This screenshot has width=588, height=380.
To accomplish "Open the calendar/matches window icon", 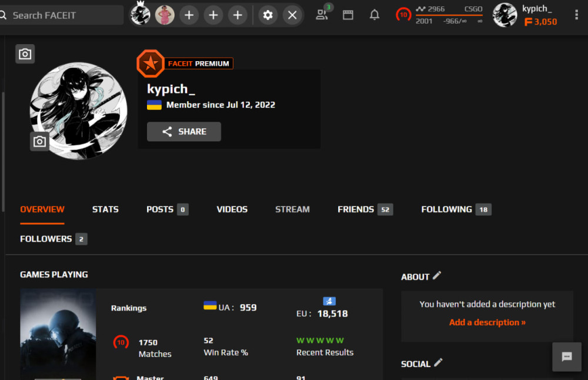I will [x=348, y=15].
